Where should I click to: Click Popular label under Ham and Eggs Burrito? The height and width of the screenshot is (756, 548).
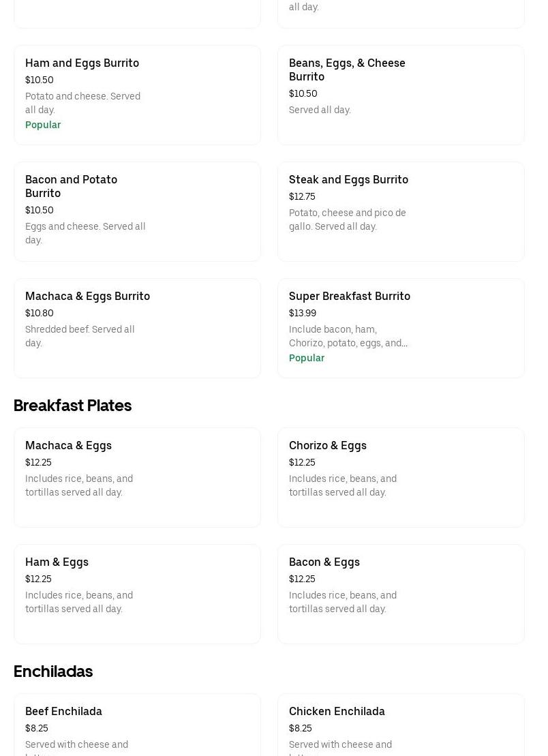click(43, 125)
